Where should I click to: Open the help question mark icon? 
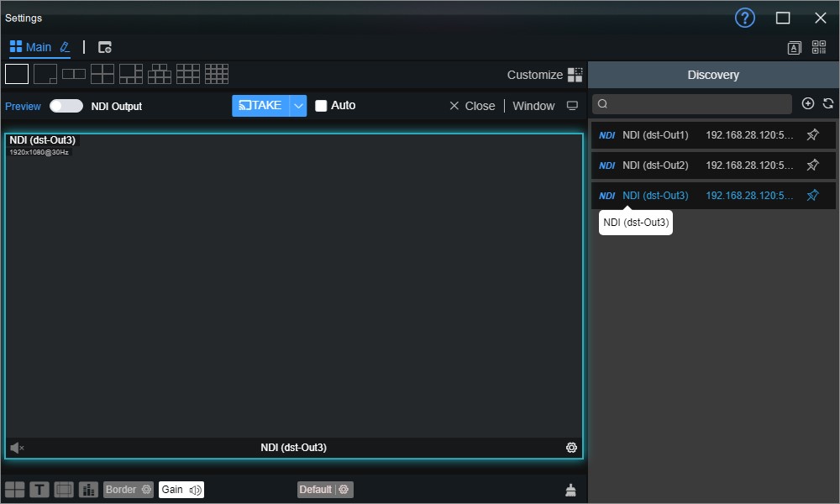click(x=744, y=18)
